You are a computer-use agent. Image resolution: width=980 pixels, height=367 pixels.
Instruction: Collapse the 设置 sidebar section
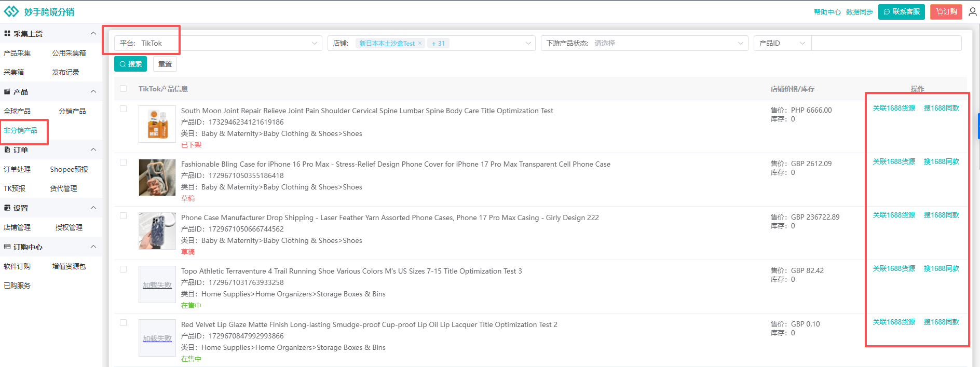93,208
